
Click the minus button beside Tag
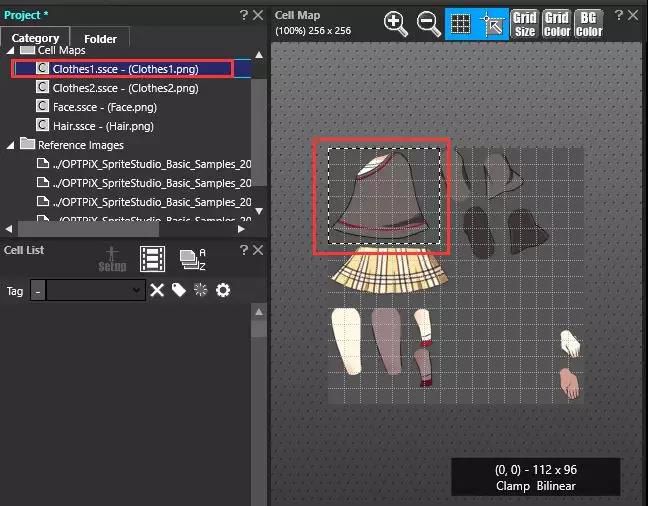click(x=38, y=291)
